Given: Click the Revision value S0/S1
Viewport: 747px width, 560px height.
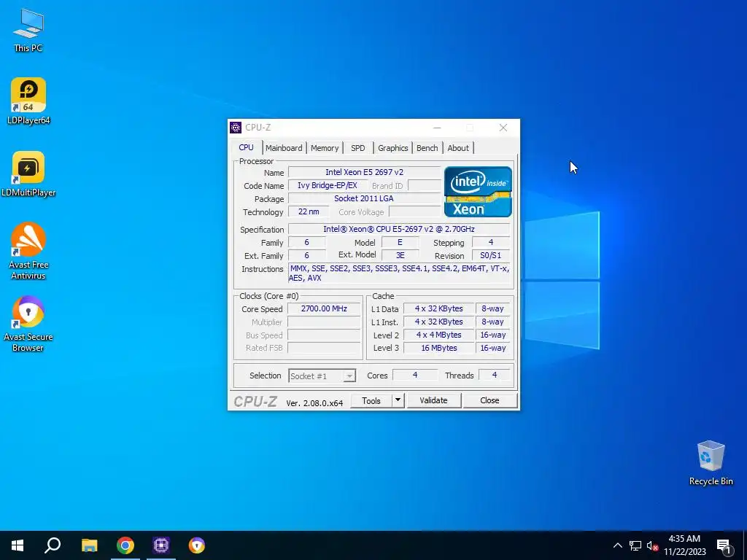Looking at the screenshot, I should 491,255.
